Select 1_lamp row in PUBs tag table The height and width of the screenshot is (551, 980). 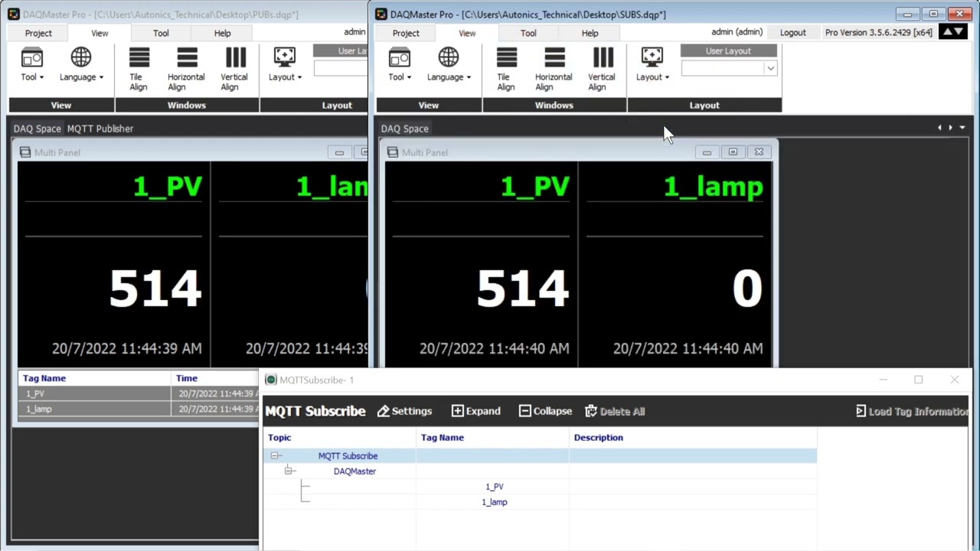pyautogui.click(x=139, y=409)
